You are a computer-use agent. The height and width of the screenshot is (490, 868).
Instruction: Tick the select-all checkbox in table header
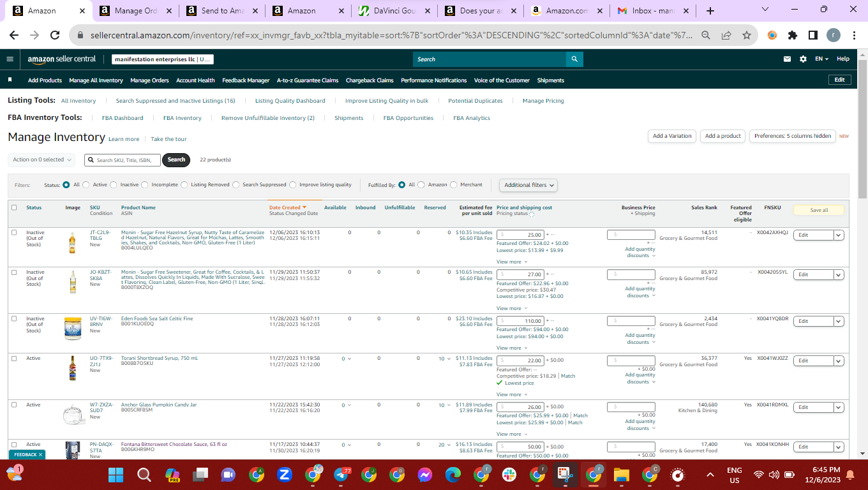(x=14, y=207)
